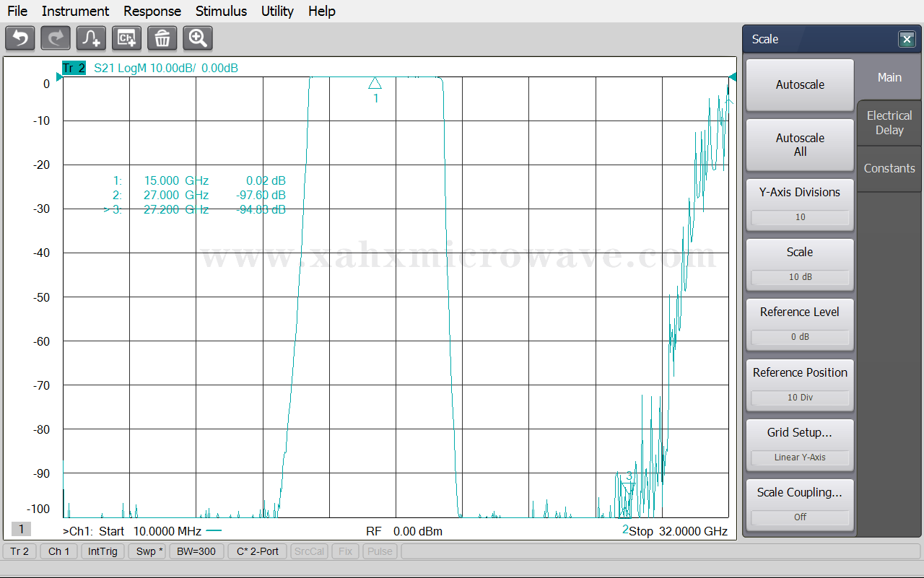Toggle C* 2-Port correction button
The height and width of the screenshot is (578, 924).
point(258,551)
